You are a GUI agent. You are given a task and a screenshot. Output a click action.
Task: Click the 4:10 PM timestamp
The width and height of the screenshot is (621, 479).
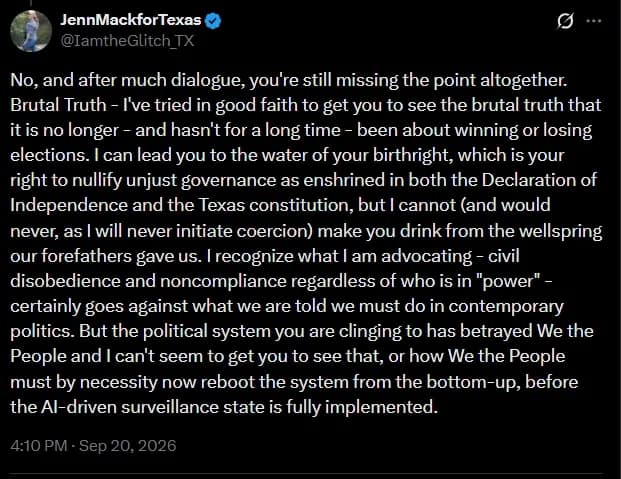pyautogui.click(x=38, y=446)
